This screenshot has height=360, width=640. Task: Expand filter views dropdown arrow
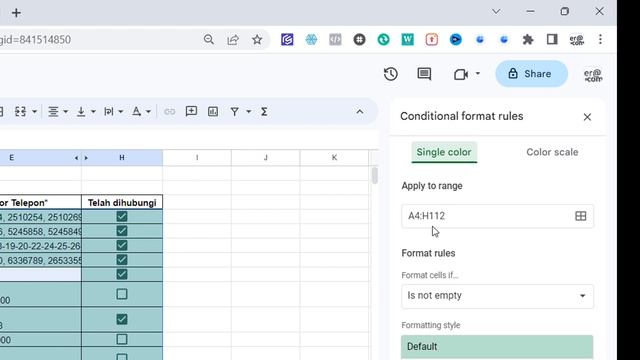click(x=248, y=111)
